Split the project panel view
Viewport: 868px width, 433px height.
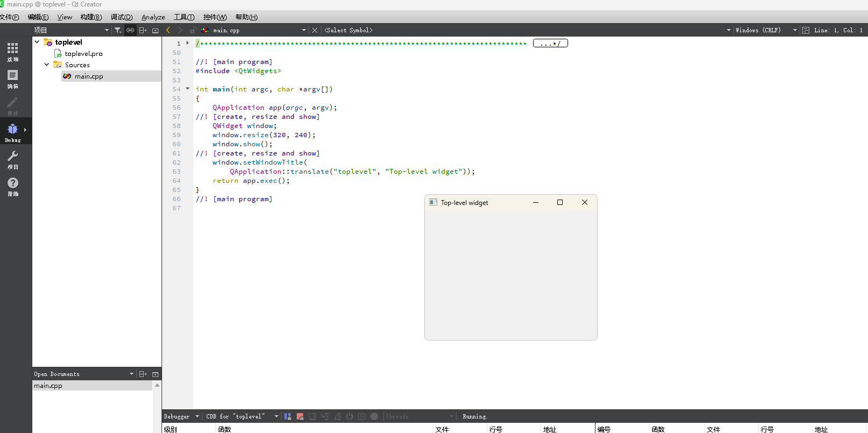tap(143, 30)
